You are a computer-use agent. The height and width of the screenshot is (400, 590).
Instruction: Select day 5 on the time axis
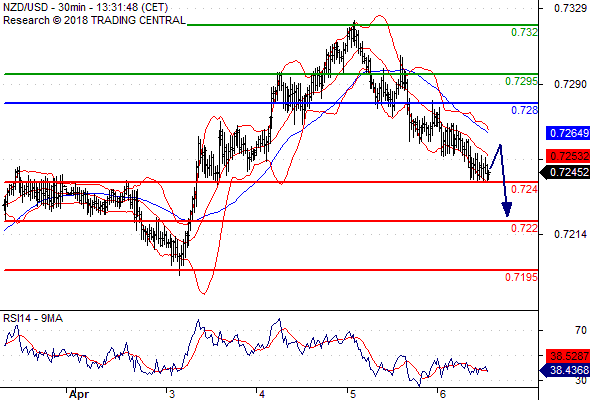click(x=353, y=394)
